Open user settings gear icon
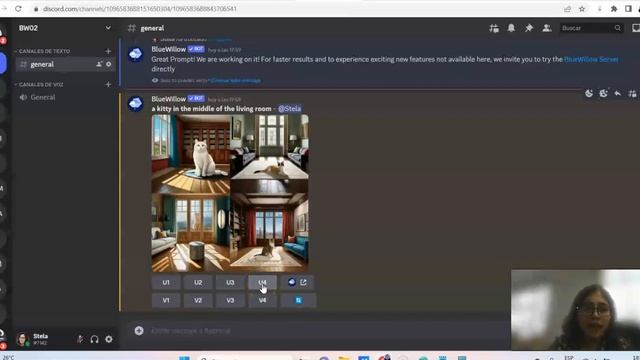The width and height of the screenshot is (640, 360). point(109,339)
